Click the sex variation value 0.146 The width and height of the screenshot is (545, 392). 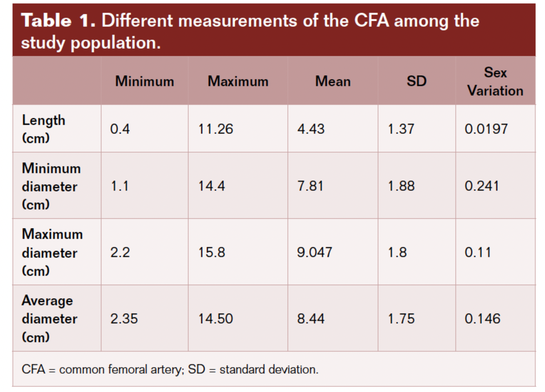pos(482,319)
